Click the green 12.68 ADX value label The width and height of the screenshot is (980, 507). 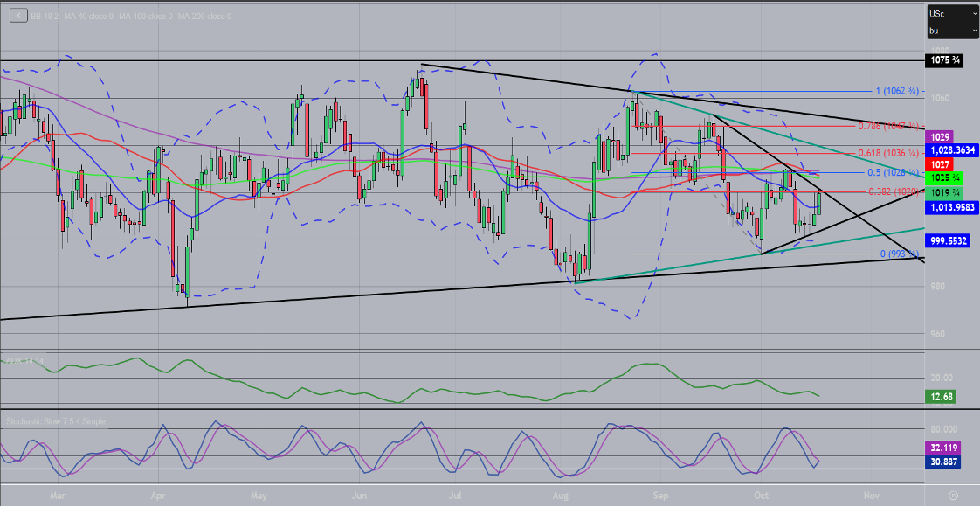941,397
